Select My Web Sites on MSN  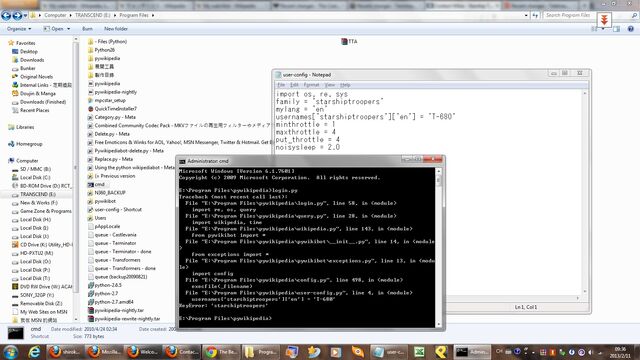click(x=40, y=312)
